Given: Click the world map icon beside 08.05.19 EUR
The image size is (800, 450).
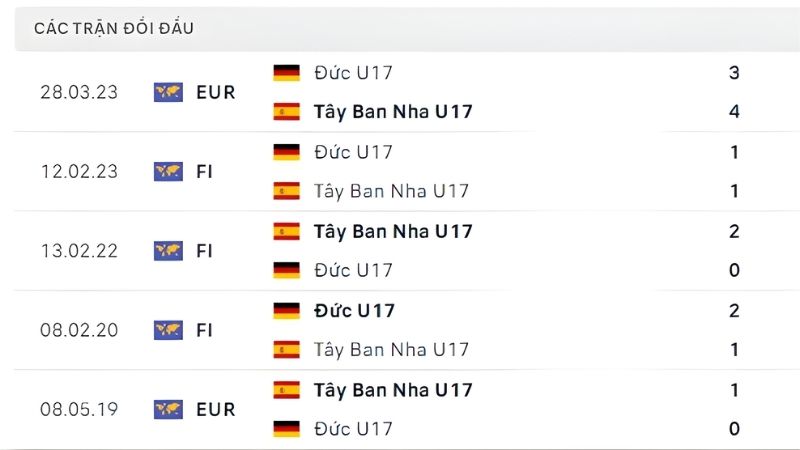Looking at the screenshot, I should tap(168, 409).
